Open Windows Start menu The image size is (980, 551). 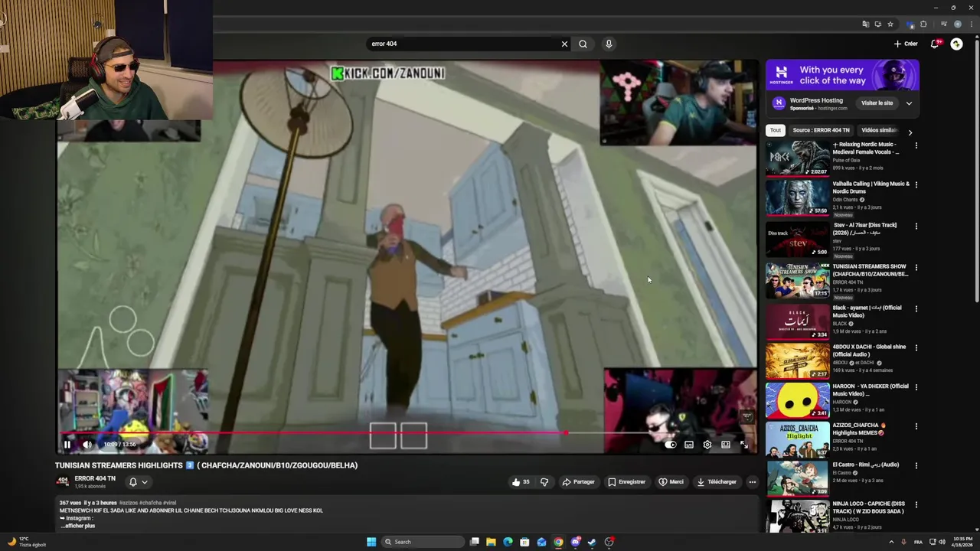coord(371,542)
